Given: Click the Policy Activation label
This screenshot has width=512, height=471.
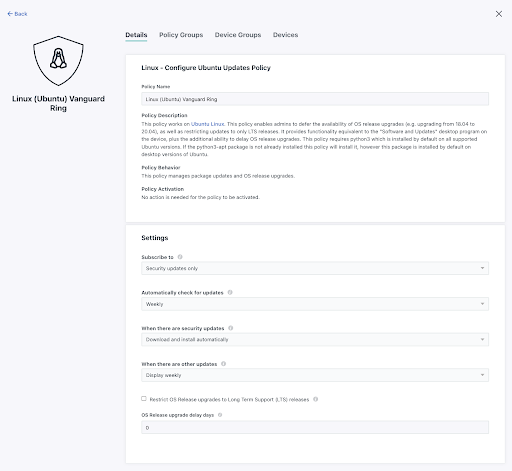Looking at the screenshot, I should tap(163, 189).
